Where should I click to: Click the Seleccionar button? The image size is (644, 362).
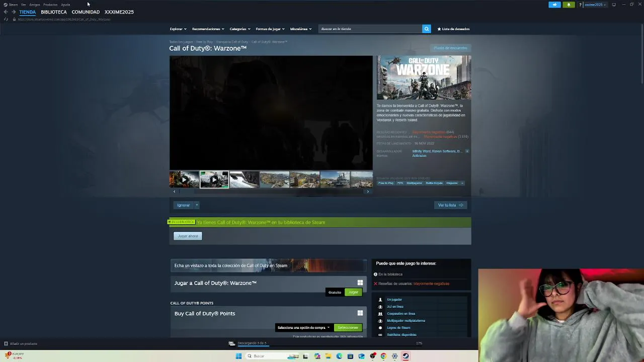(348, 327)
